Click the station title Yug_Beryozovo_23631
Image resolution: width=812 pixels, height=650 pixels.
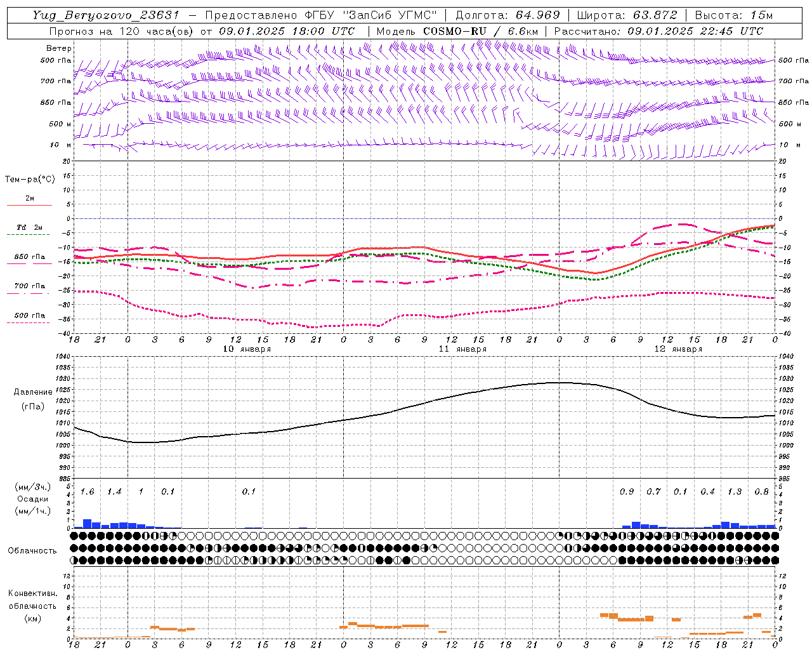point(107,15)
